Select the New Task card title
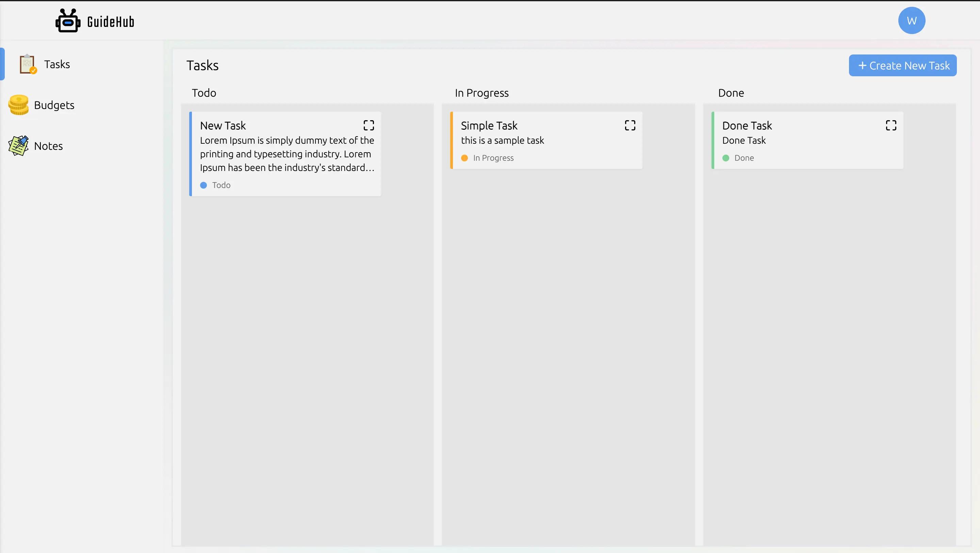 point(223,126)
